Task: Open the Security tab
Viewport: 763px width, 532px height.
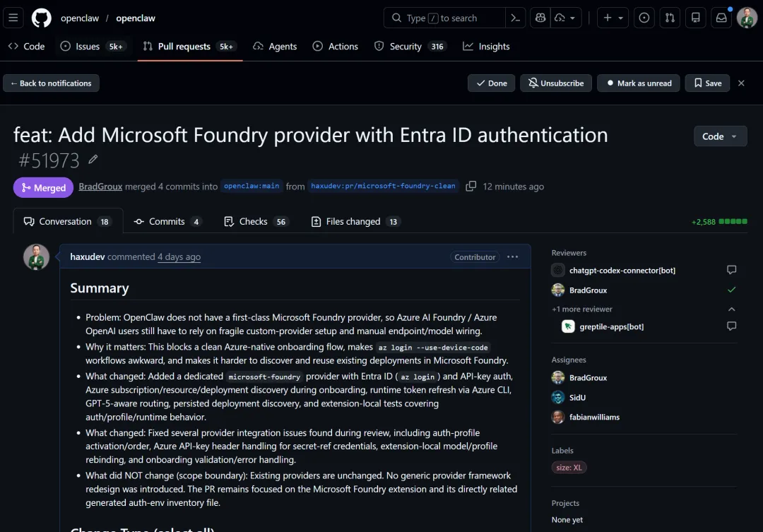Action: 409,46
